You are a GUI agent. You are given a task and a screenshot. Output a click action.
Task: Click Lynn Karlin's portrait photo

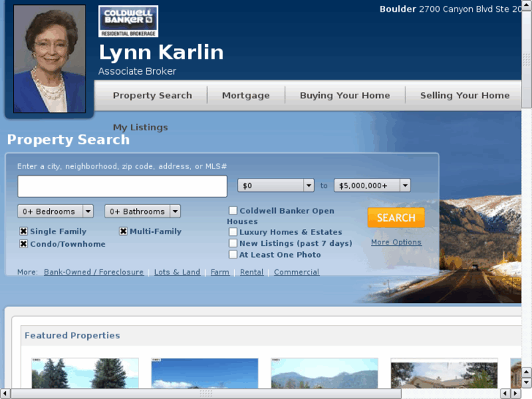(49, 59)
